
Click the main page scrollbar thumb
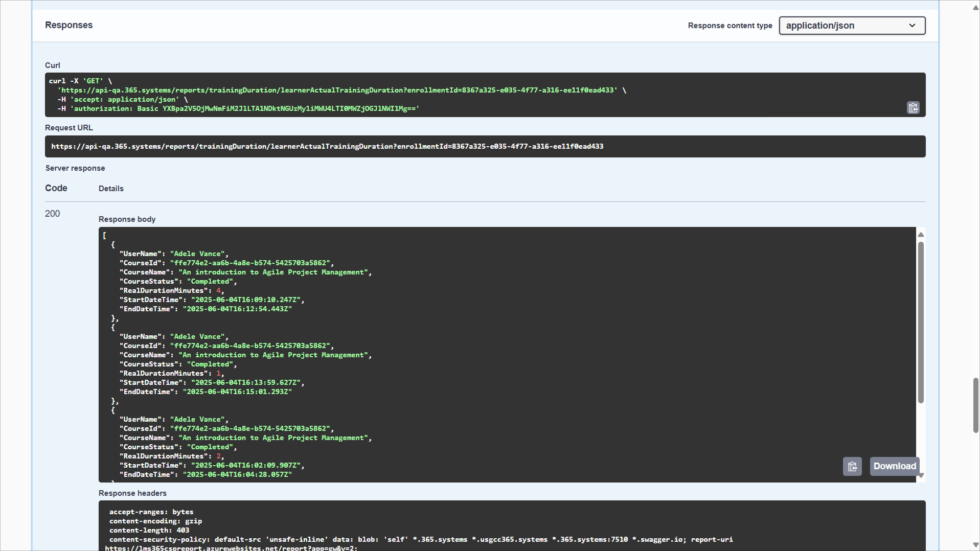pos(975,405)
